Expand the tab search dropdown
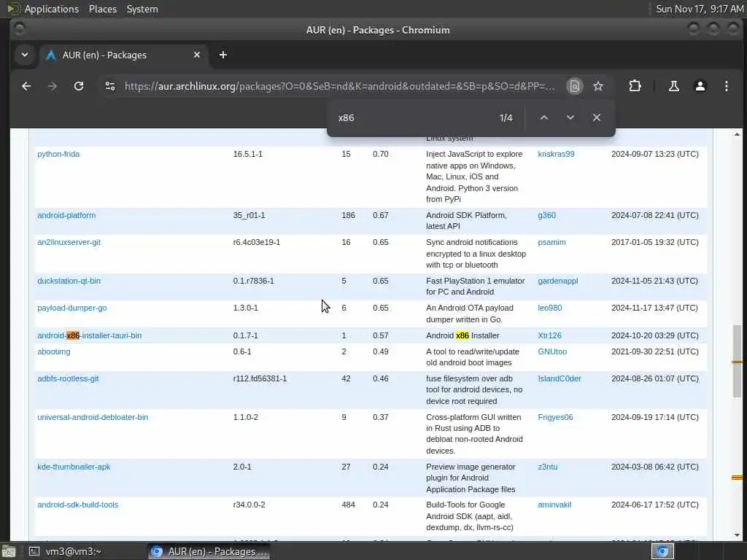Image resolution: width=747 pixels, height=560 pixels. pyautogui.click(x=25, y=55)
